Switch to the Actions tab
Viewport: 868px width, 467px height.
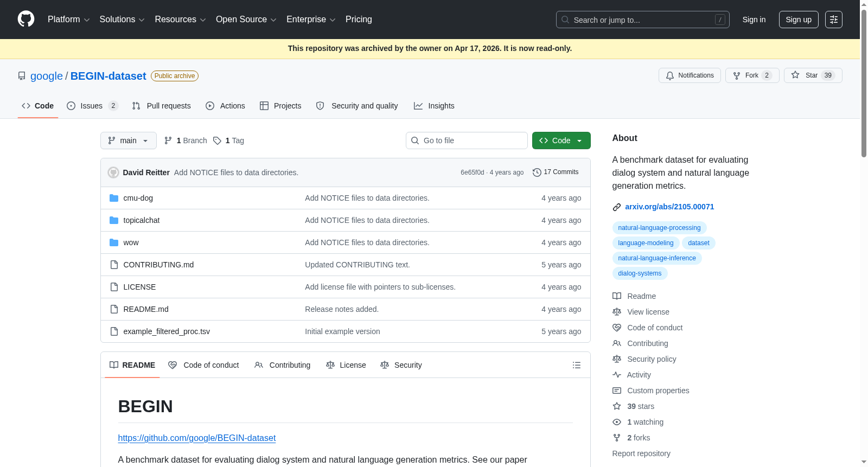click(x=226, y=106)
